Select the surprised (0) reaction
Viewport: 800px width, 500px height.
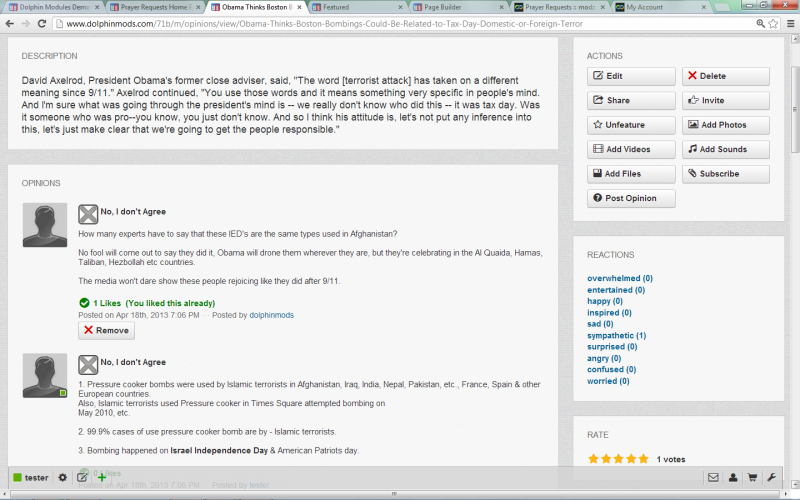[612, 346]
